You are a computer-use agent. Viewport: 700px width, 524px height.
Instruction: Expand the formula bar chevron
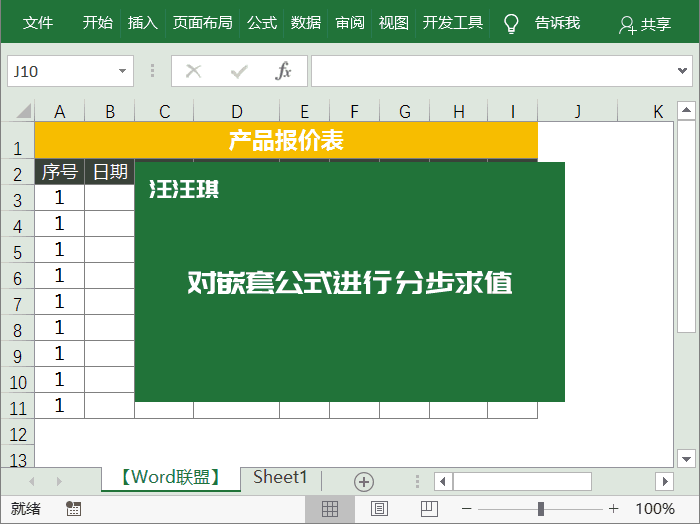click(x=682, y=71)
